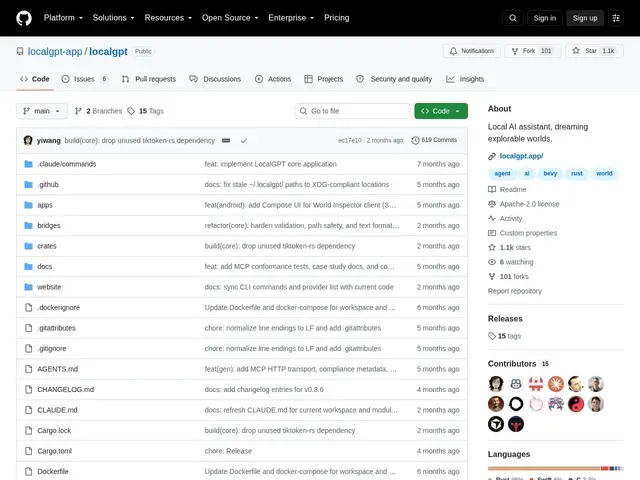This screenshot has width=640, height=480.
Task: Click the Pricing link in header
Action: pyautogui.click(x=337, y=18)
